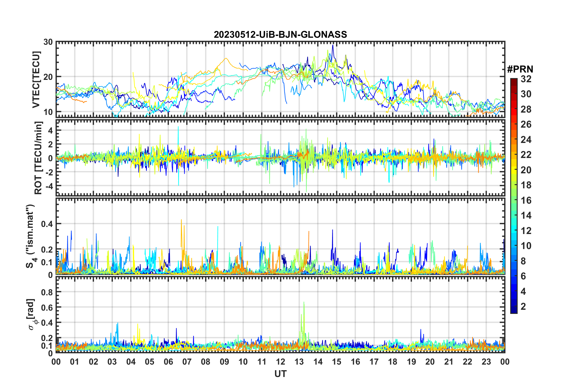Click the ROT [TECU/min] y-axis label
Screen dimensions: 561x392
click(x=38, y=158)
